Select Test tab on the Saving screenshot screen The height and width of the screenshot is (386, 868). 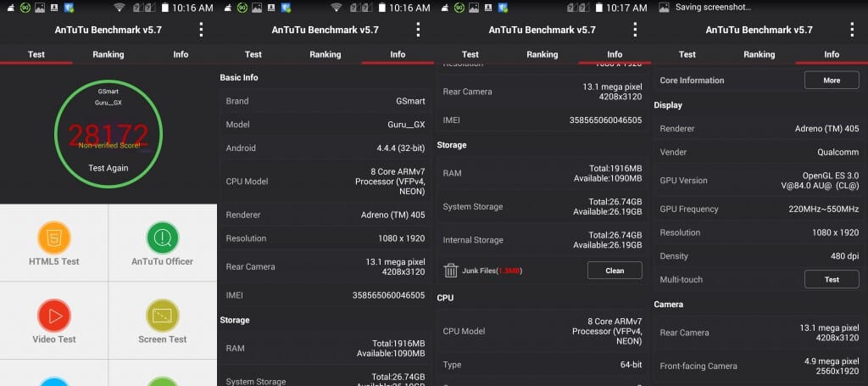pos(687,54)
